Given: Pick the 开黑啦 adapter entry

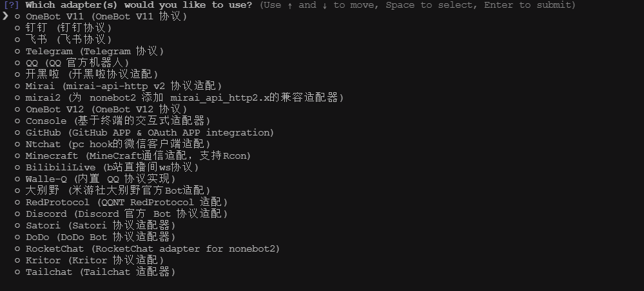Looking at the screenshot, I should click(86, 74).
